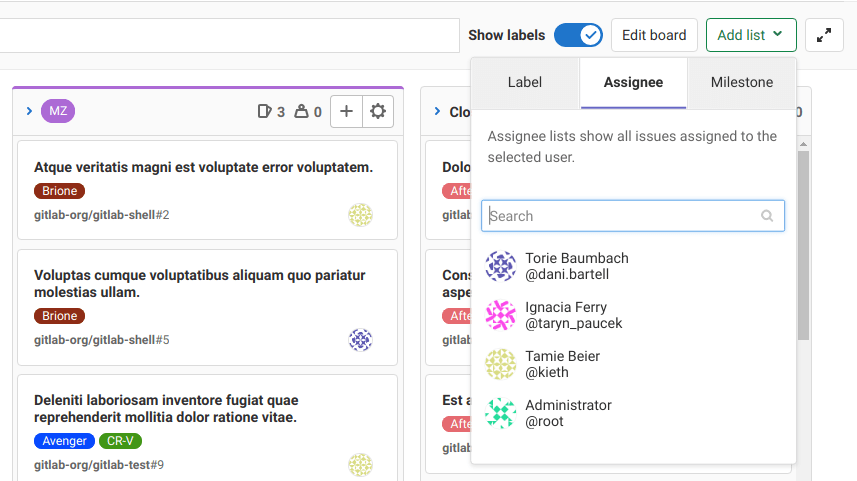Click the Edit board button

point(654,35)
